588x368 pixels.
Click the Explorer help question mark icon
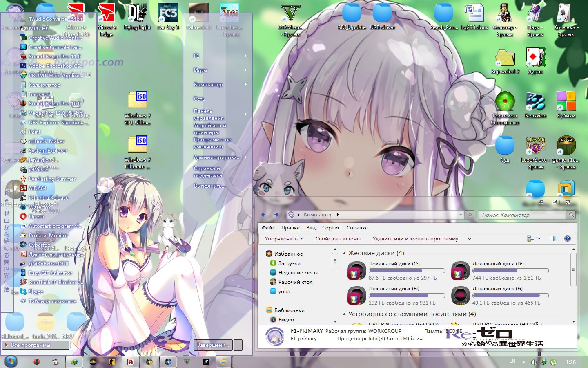pyautogui.click(x=567, y=238)
